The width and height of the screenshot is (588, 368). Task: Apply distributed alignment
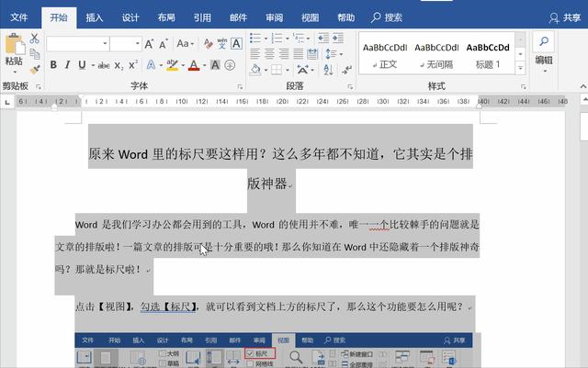pos(312,54)
